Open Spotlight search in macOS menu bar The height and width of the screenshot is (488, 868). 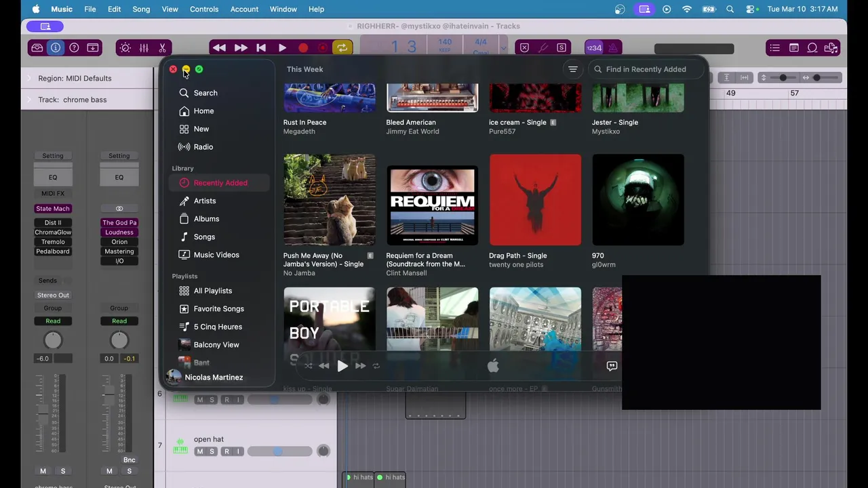730,9
